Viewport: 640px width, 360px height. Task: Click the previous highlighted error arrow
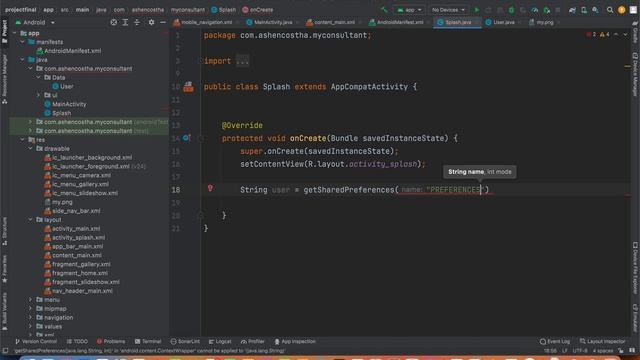click(x=616, y=35)
